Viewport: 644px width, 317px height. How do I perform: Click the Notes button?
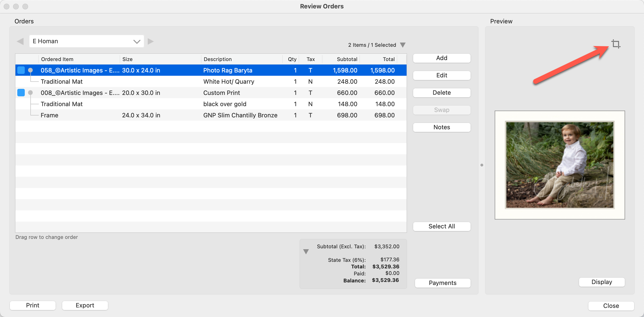pyautogui.click(x=441, y=127)
